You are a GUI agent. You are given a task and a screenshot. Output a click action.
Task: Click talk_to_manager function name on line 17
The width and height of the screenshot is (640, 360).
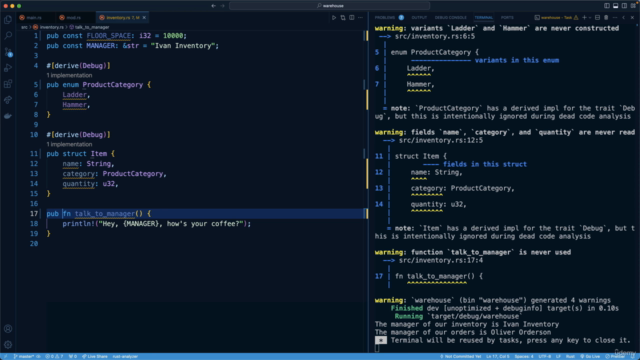pos(104,214)
